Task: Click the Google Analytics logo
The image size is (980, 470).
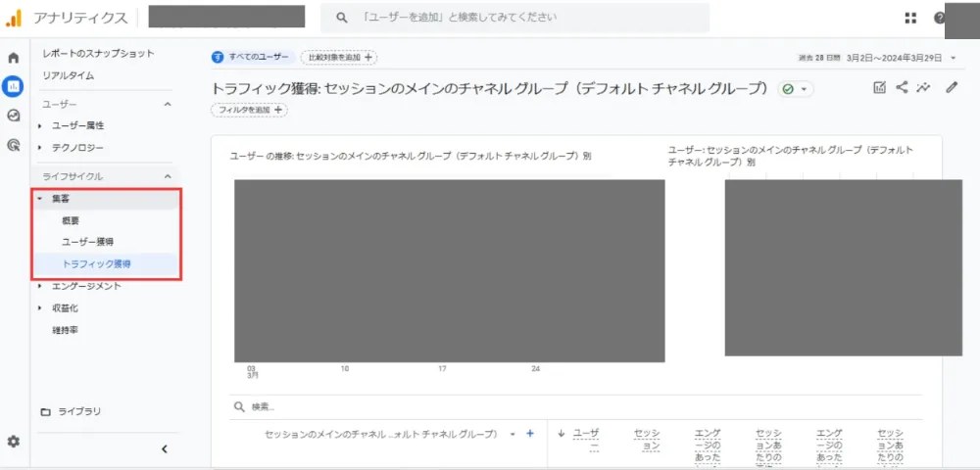Action: (x=14, y=18)
